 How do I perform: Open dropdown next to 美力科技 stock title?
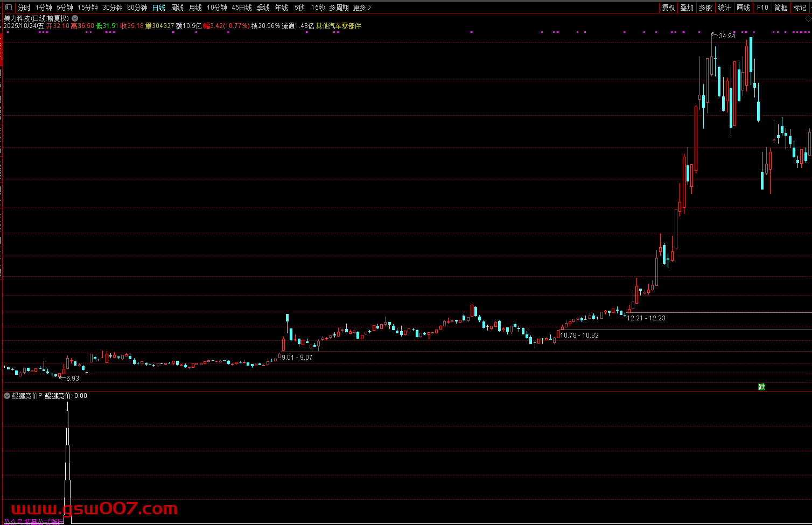point(75,18)
